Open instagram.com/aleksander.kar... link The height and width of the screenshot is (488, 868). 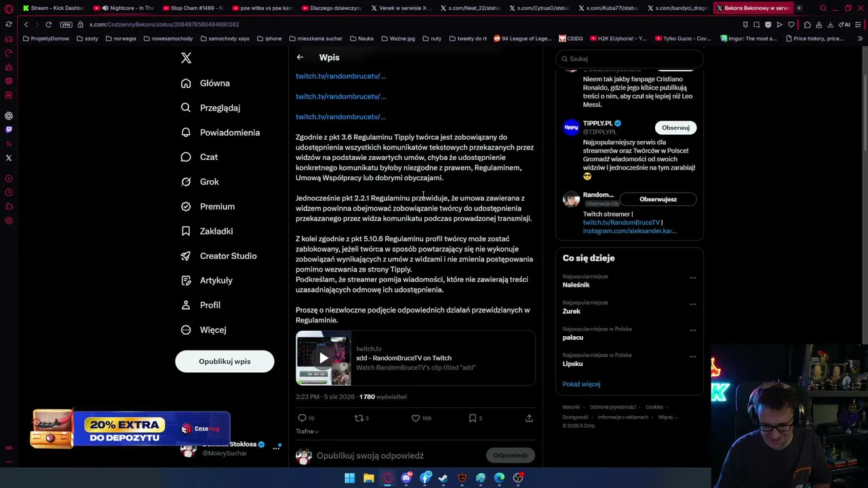tap(629, 231)
